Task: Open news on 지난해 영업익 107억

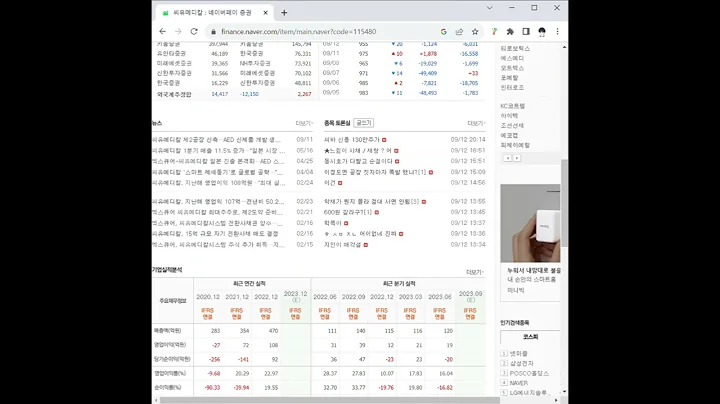Action: click(x=219, y=202)
